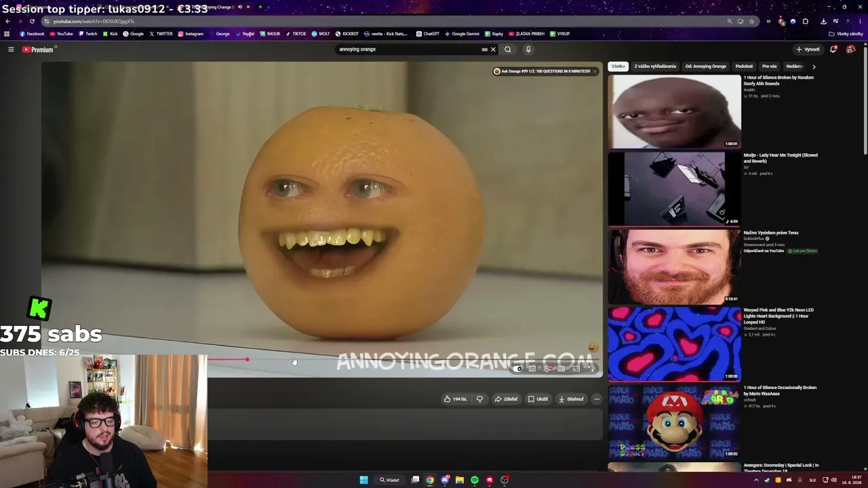Open the 'Naživo Vysielam práve Teraz' title
This screenshot has width=868, height=488.
pos(771,232)
